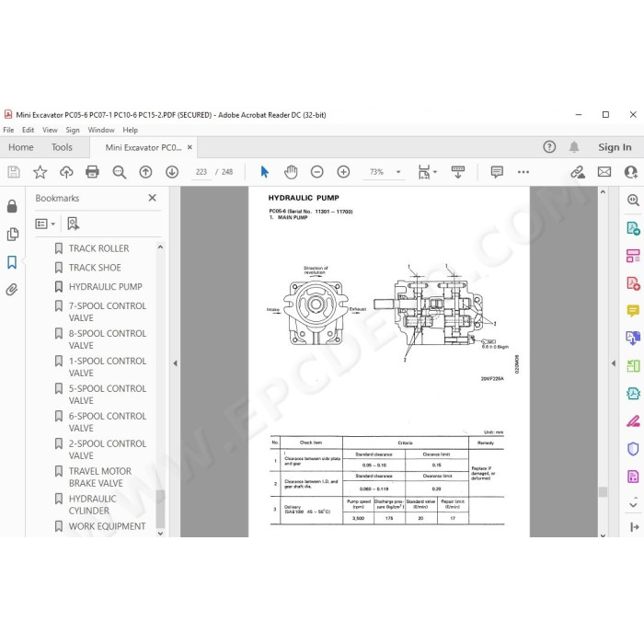Screen dimensions: 644x644
Task: Open security lock panel icon
Action: (12, 206)
